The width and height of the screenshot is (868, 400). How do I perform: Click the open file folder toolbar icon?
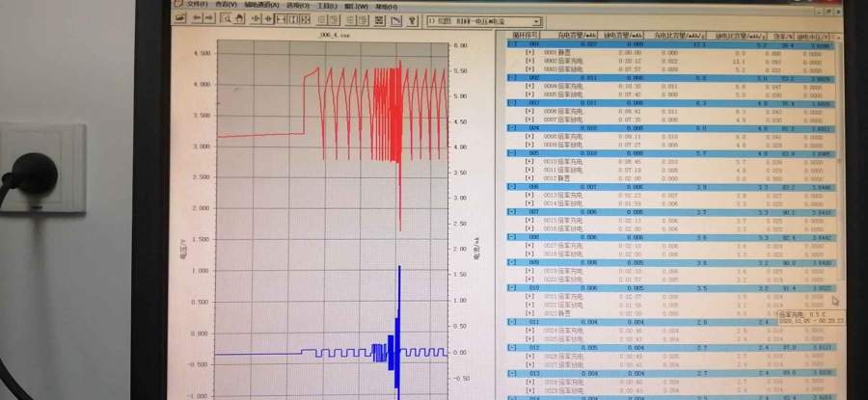[x=180, y=19]
